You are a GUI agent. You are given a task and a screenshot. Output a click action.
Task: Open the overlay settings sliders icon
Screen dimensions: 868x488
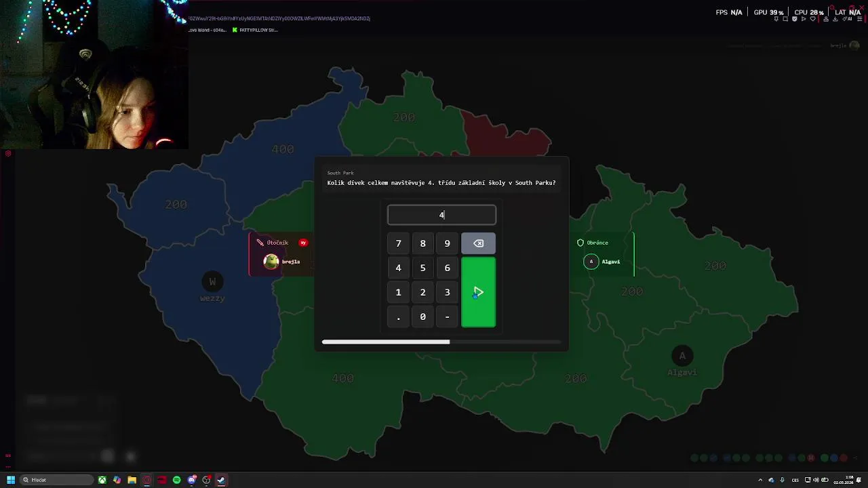click(x=860, y=19)
